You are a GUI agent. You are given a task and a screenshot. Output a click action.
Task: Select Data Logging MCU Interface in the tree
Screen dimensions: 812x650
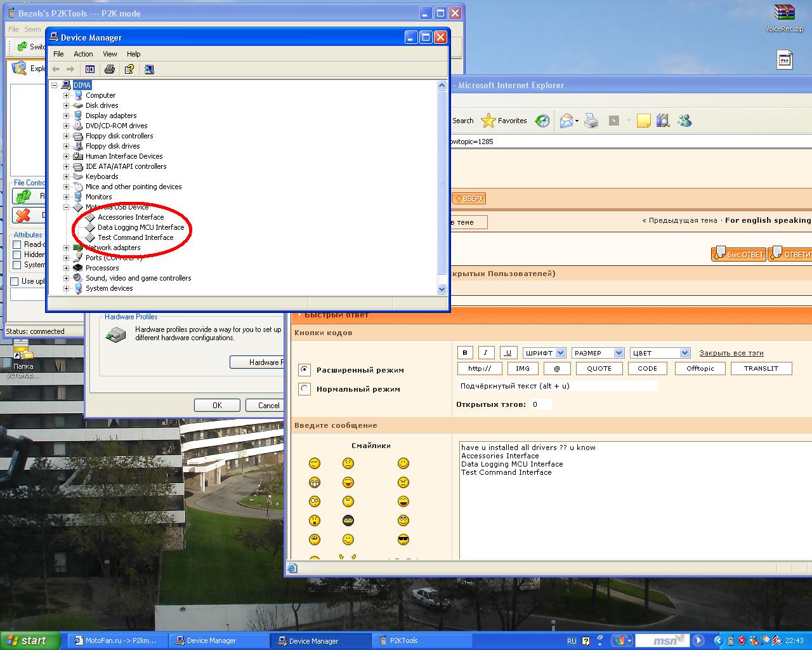pos(141,227)
